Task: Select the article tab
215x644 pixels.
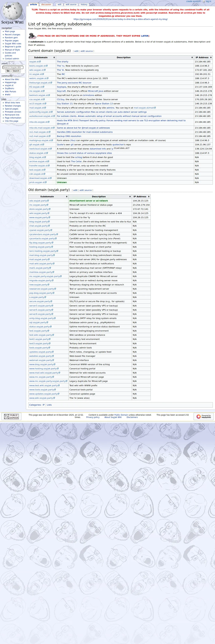Action: click(x=33, y=5)
